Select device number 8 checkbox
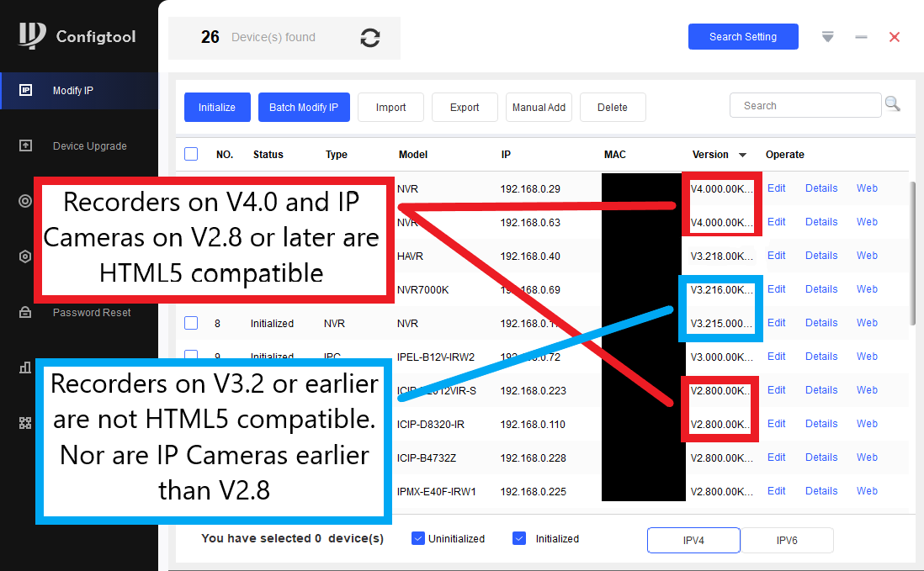The width and height of the screenshot is (924, 571). click(191, 323)
